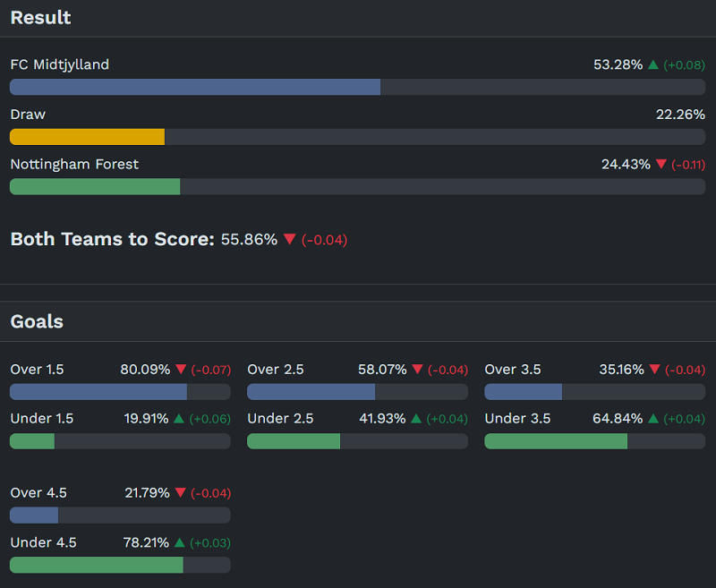The height and width of the screenshot is (588, 716).
Task: Click the red down arrow for Over 4.5
Action: (180, 493)
